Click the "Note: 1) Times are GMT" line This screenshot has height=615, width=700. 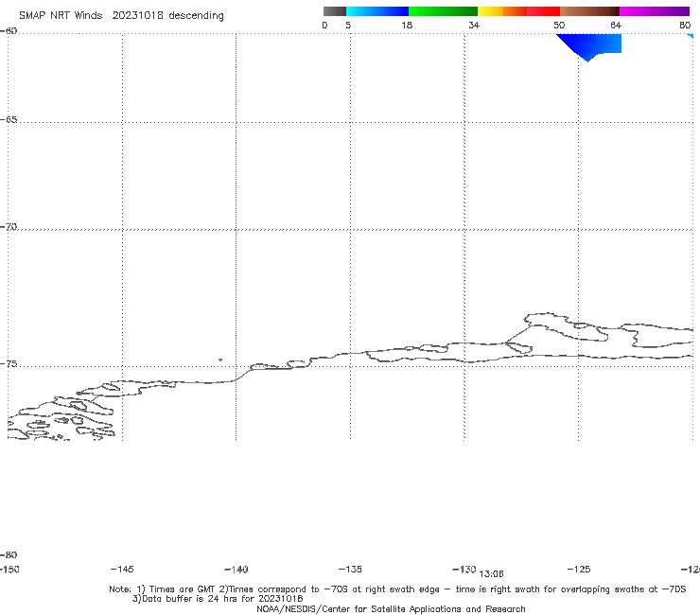coord(397,589)
